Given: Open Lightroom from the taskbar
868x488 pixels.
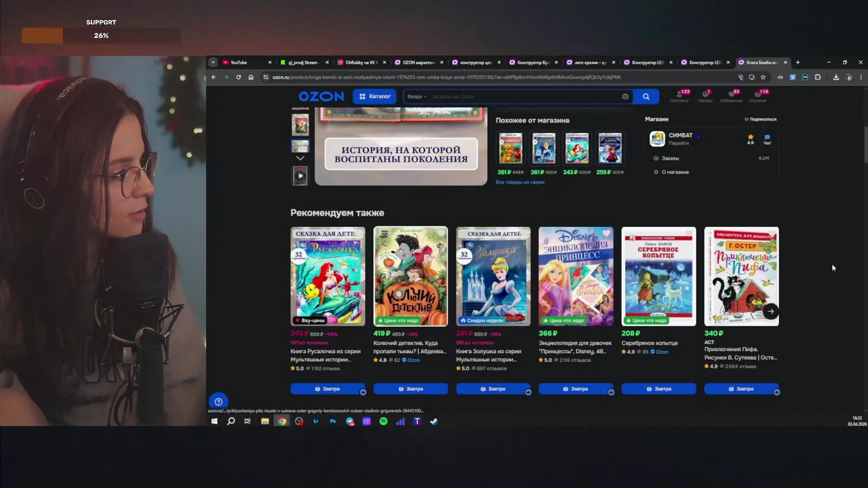Looking at the screenshot, I should click(316, 422).
